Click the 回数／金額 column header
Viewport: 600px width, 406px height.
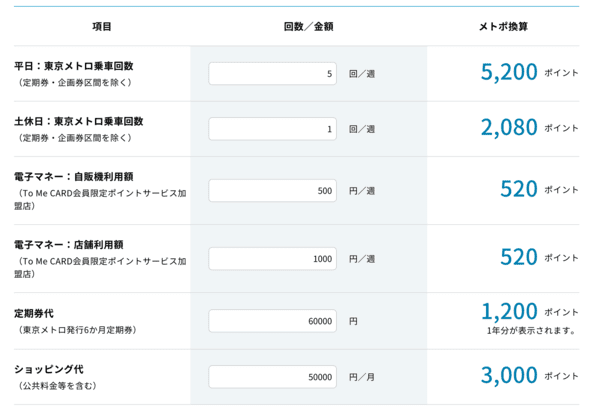click(x=308, y=26)
